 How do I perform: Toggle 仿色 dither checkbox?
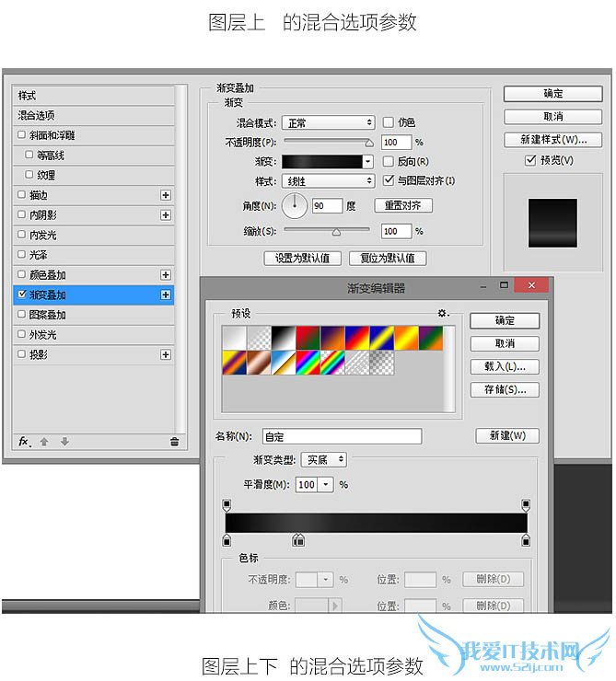[388, 122]
